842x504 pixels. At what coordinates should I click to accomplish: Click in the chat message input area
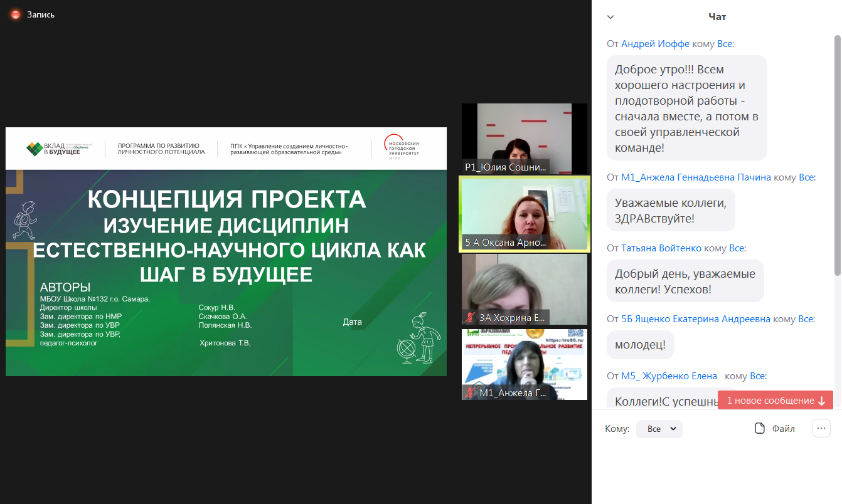coord(715,470)
